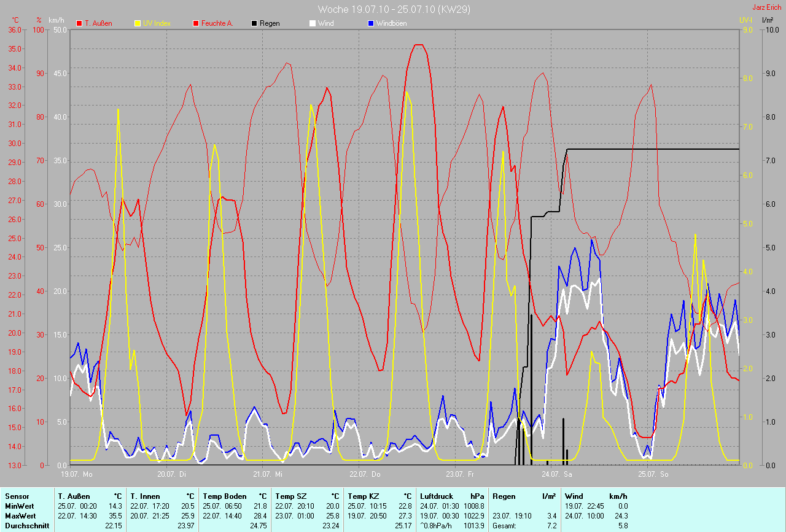Click the Temp SZ average "23.24"
Screen dimensions: 786x532
click(331, 526)
